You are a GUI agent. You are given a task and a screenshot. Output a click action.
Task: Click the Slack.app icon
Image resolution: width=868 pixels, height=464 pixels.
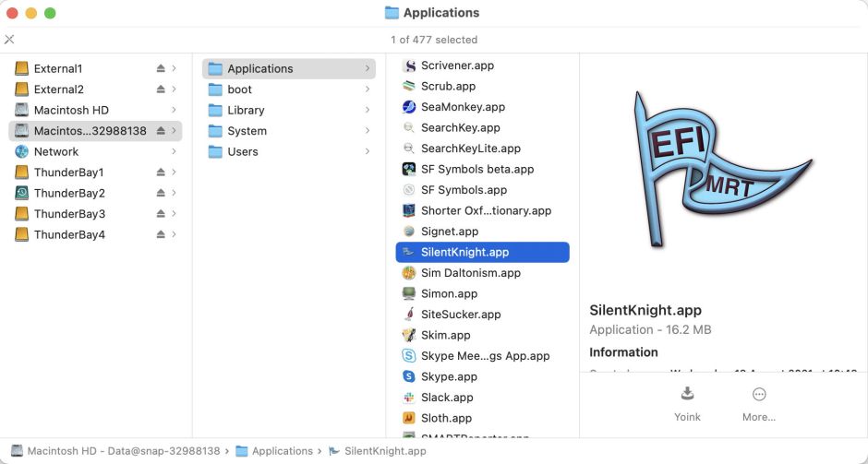(409, 398)
